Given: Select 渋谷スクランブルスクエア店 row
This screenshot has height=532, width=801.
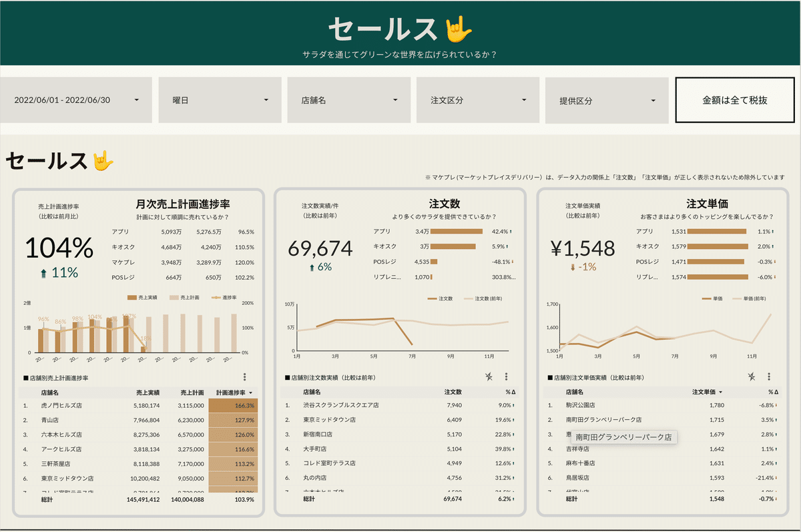Looking at the screenshot, I should click(x=400, y=405).
